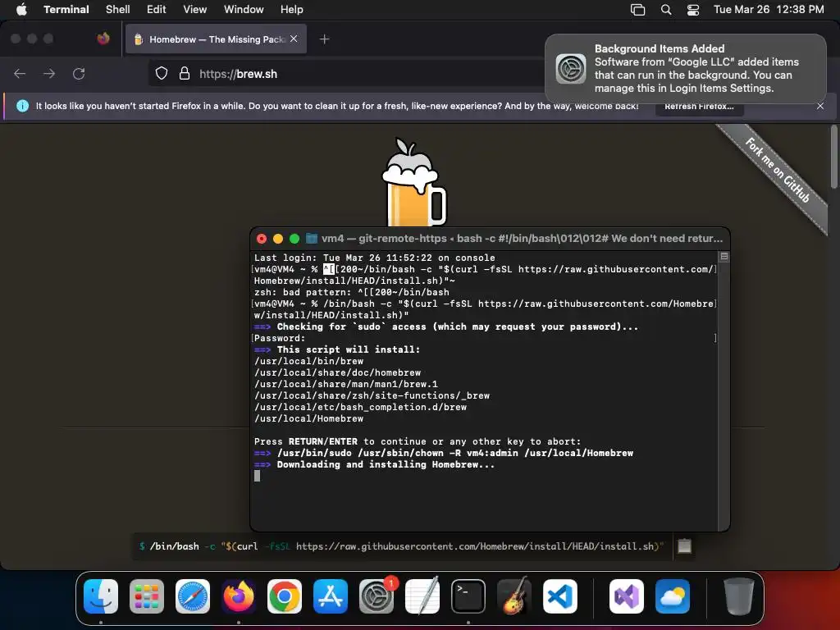Viewport: 840px width, 630px height.
Task: Click the '/usr/local/Homebrew' path line
Action: pyautogui.click(x=308, y=418)
